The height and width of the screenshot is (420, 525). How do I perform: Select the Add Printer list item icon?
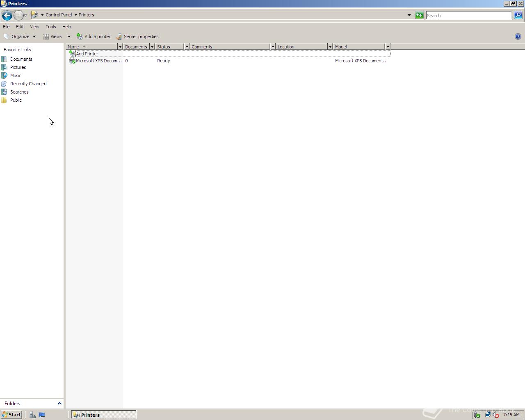coord(72,54)
